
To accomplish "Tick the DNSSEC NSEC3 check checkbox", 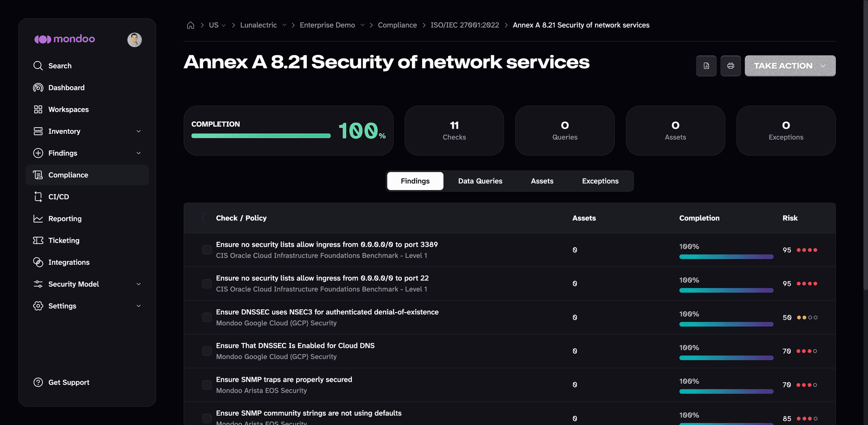I will click(x=207, y=317).
